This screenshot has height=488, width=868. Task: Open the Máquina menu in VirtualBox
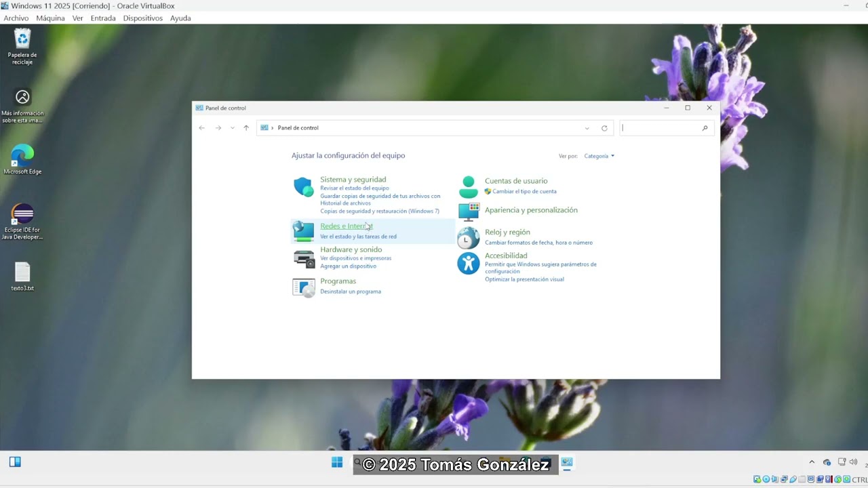pyautogui.click(x=51, y=18)
